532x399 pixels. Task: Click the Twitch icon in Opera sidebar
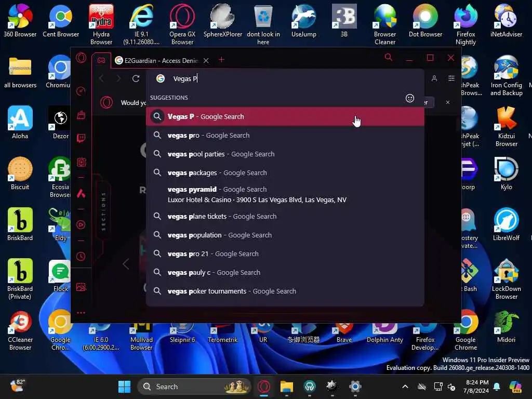(81, 138)
